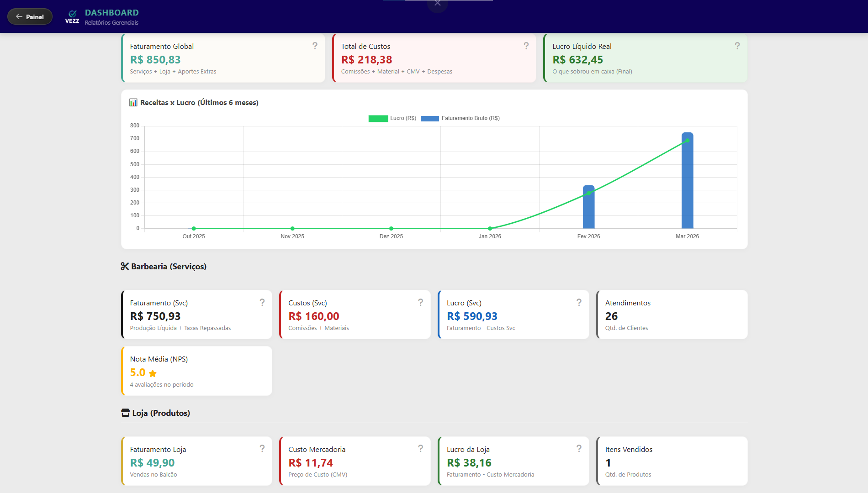Click the Painel back button
Image resolution: width=868 pixels, height=493 pixels.
(30, 17)
